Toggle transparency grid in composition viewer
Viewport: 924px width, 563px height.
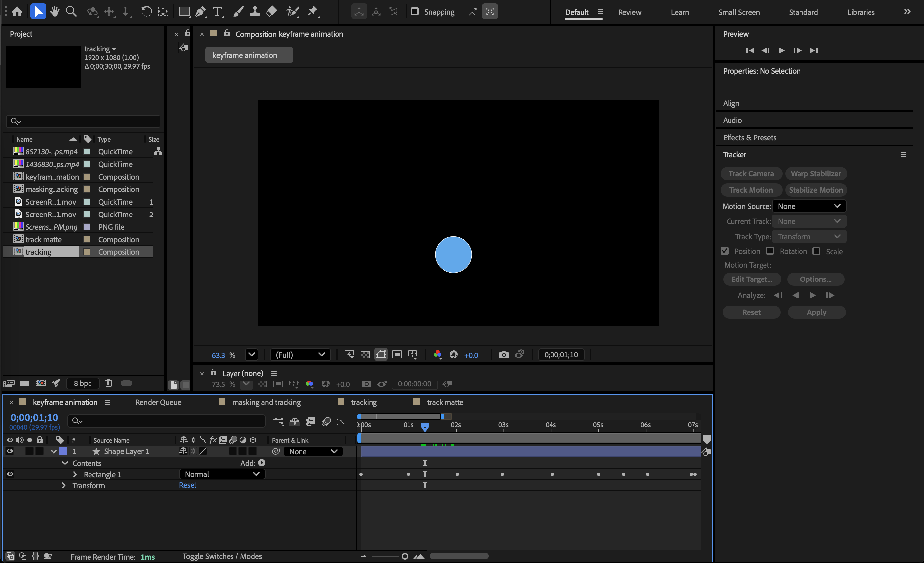(x=365, y=355)
